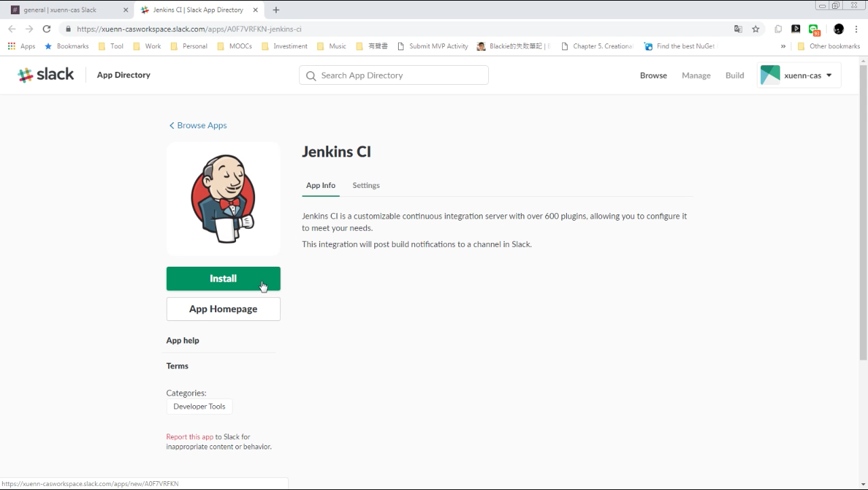Open the Browse menu item
Screen dimensions: 868x490
point(653,75)
